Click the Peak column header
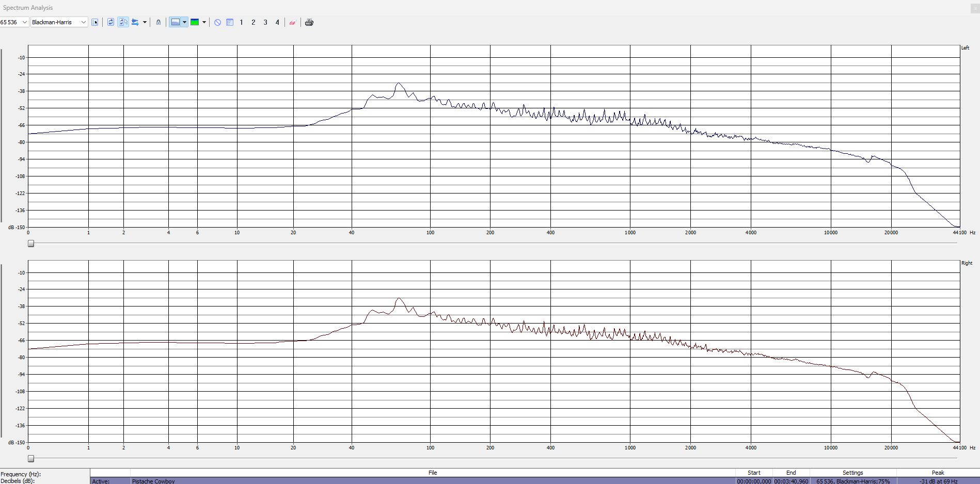Screen dimensions: 980x484 click(x=938, y=473)
